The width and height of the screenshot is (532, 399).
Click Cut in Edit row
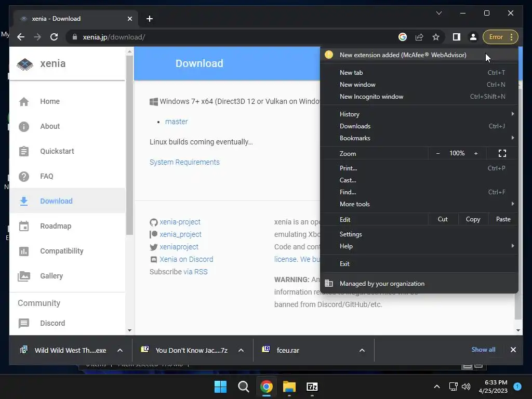(x=443, y=219)
